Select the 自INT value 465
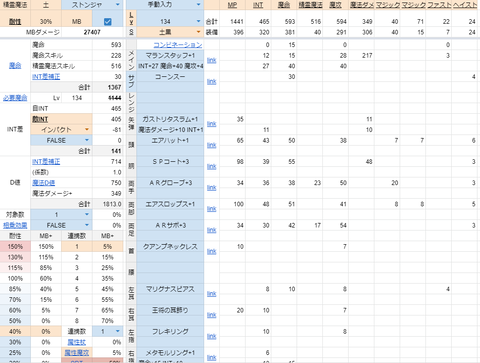 pyautogui.click(x=108, y=108)
